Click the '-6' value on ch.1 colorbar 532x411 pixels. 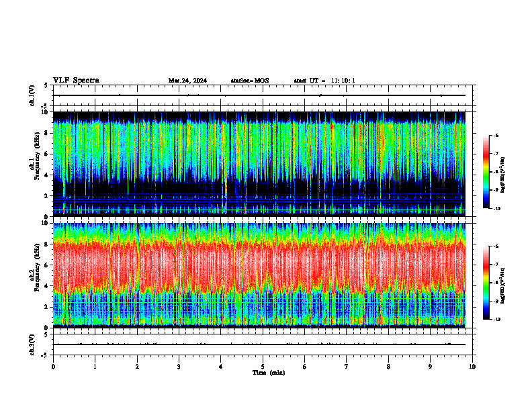496,135
